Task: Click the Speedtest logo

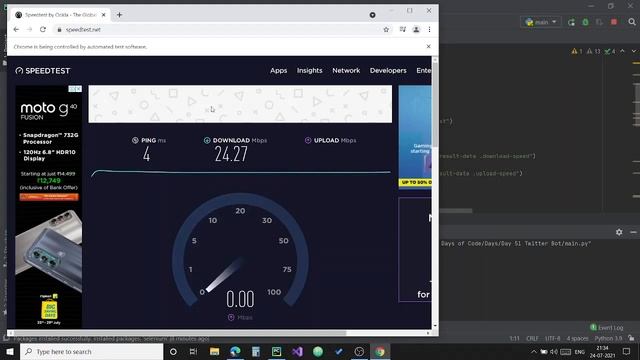Action: 43,71
